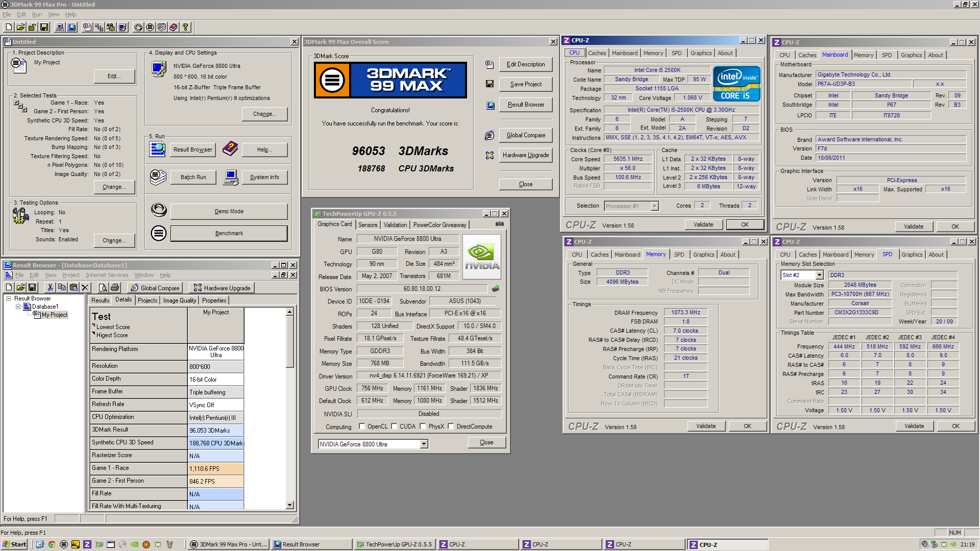Collapse the Database1 tree node
The height and width of the screenshot is (551, 980).
pyautogui.click(x=18, y=307)
